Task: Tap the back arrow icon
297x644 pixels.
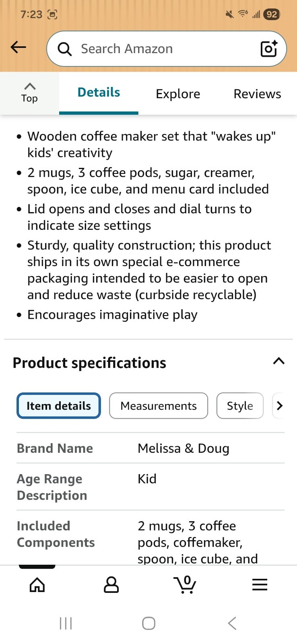Action: [x=18, y=47]
